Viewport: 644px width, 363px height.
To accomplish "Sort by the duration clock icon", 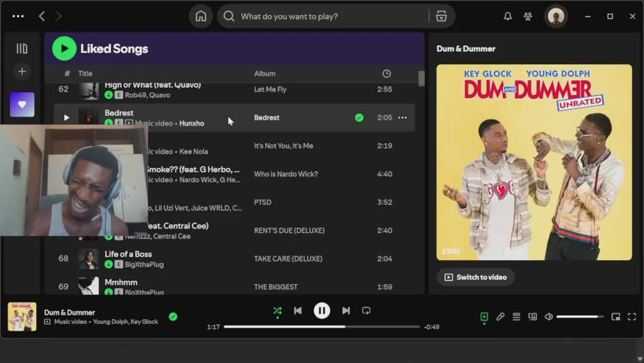I will 387,74.
